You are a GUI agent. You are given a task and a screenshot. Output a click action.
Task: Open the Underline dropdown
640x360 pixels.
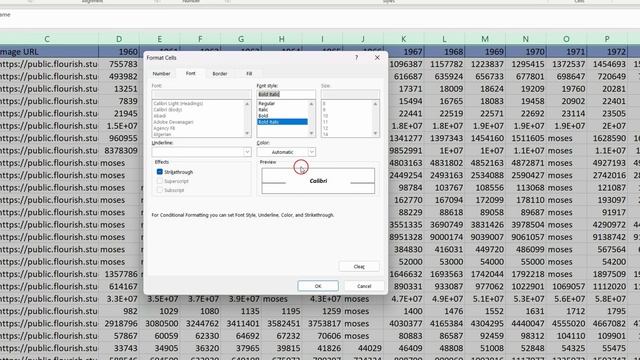[247, 152]
